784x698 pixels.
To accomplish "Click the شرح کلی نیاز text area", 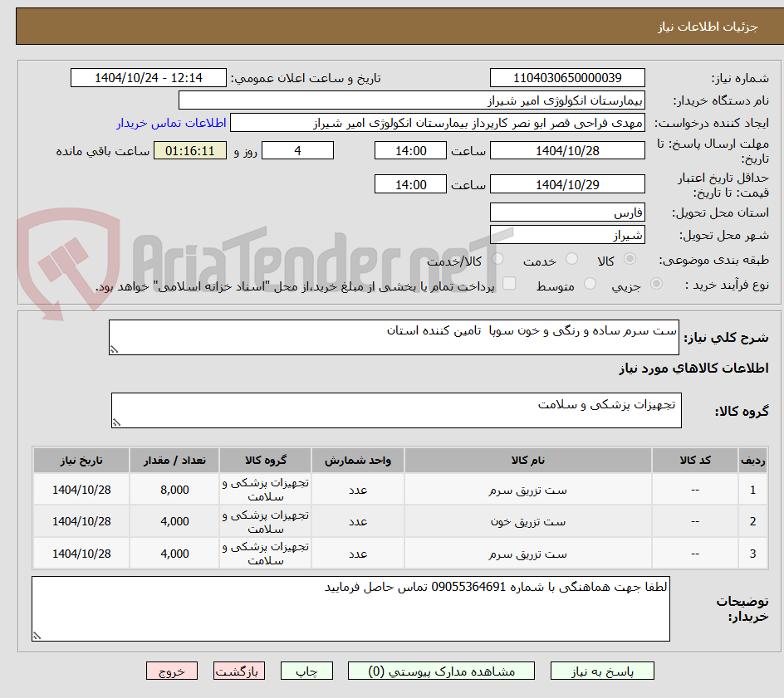I will [394, 337].
